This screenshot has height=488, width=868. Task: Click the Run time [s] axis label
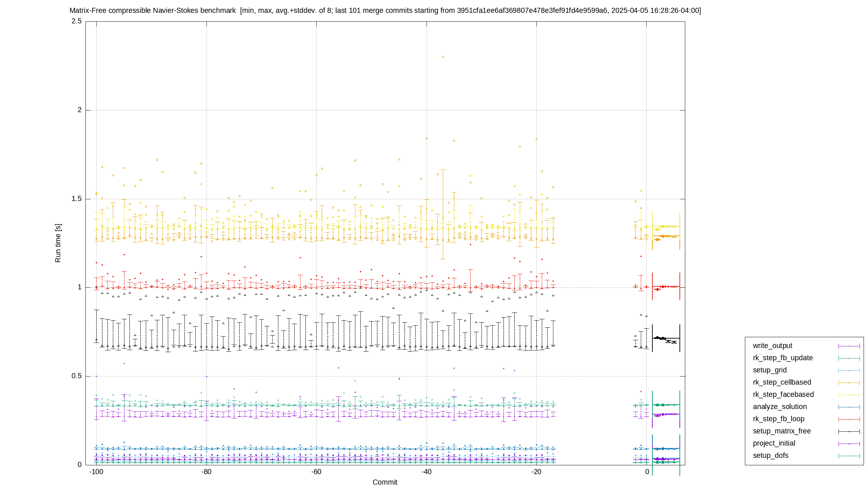(x=58, y=243)
